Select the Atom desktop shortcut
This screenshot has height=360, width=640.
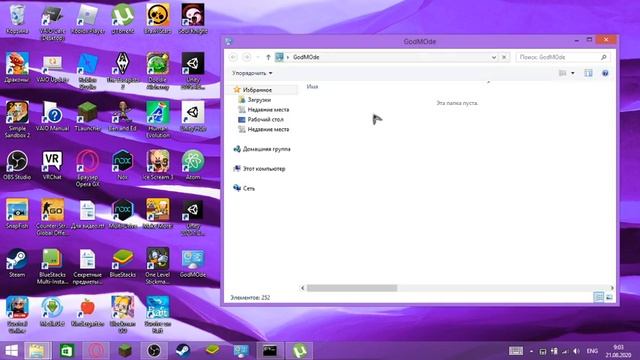coord(193,165)
